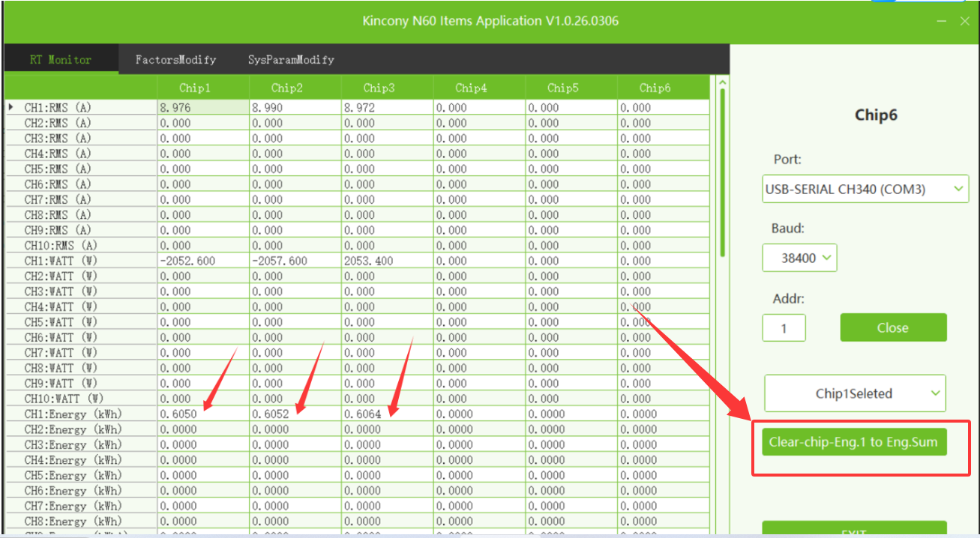Click the row indicator arrow beside CH1:RMS (A)
The width and height of the screenshot is (980, 538).
11,107
